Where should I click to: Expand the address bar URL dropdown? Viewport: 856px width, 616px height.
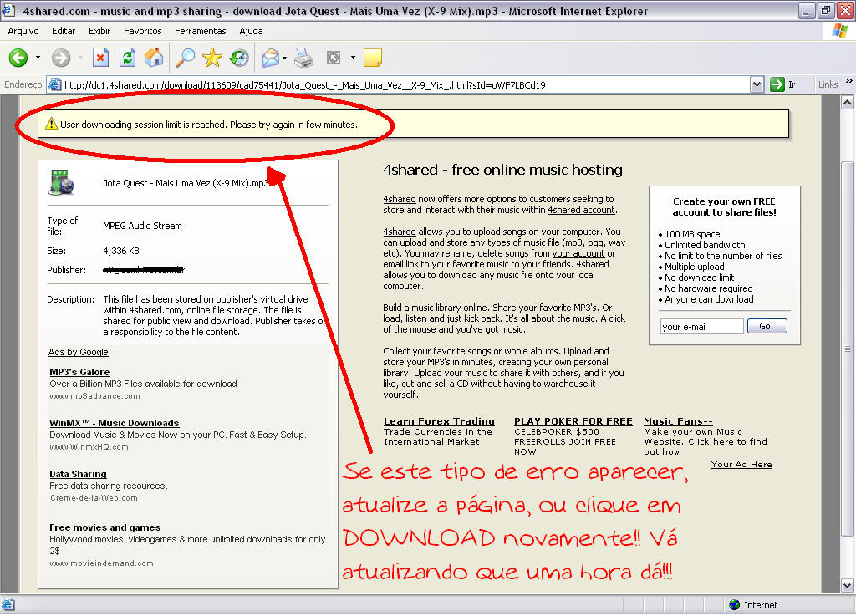click(757, 84)
